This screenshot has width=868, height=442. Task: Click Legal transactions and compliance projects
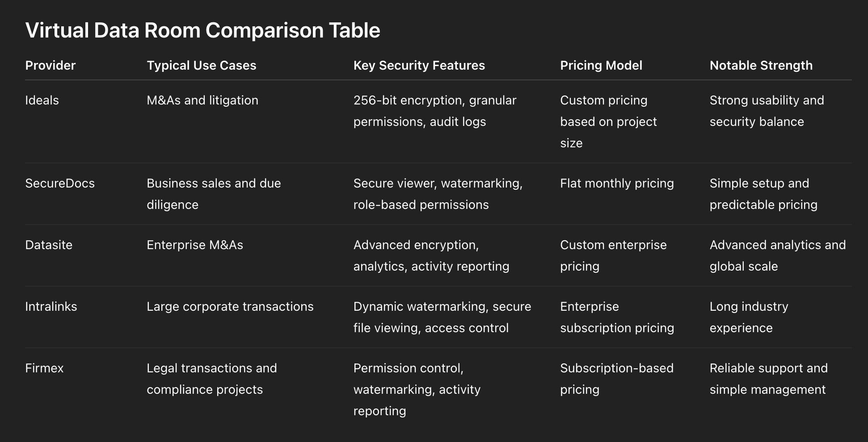[212, 379]
